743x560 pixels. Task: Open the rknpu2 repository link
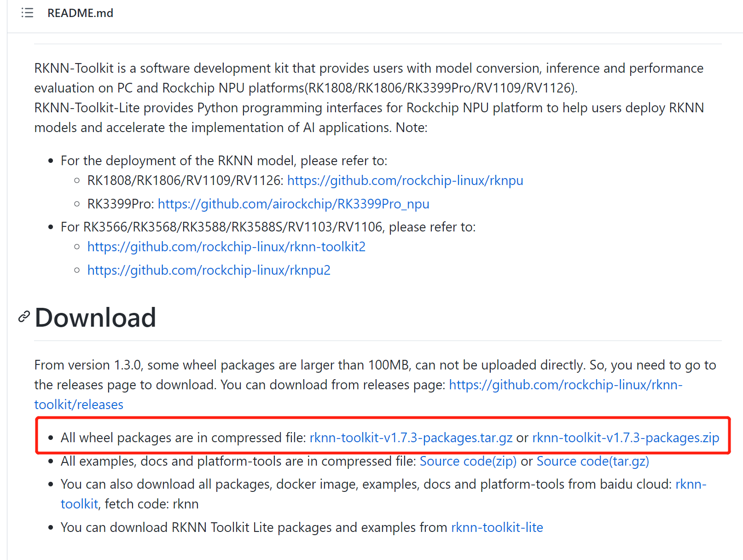coord(209,270)
